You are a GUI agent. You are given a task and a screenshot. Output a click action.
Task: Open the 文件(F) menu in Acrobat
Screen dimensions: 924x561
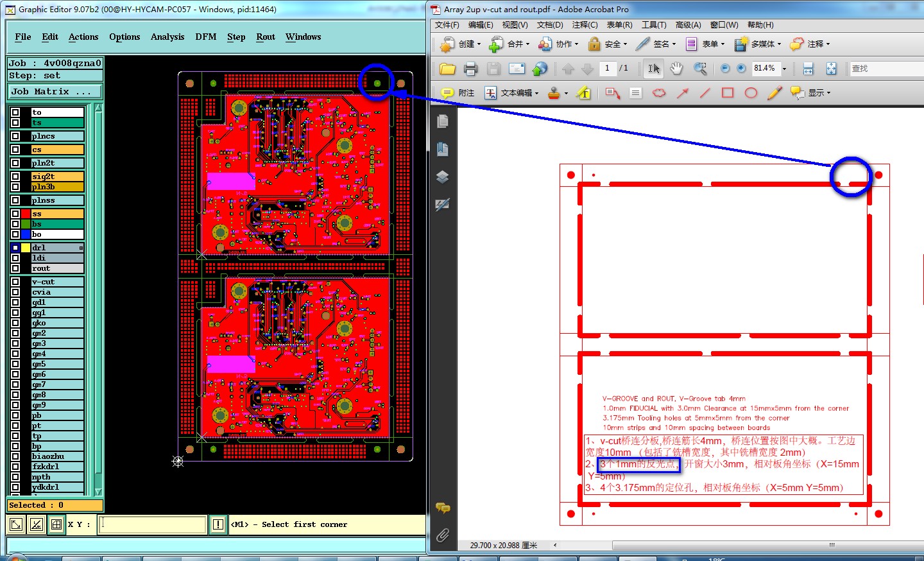(x=447, y=25)
